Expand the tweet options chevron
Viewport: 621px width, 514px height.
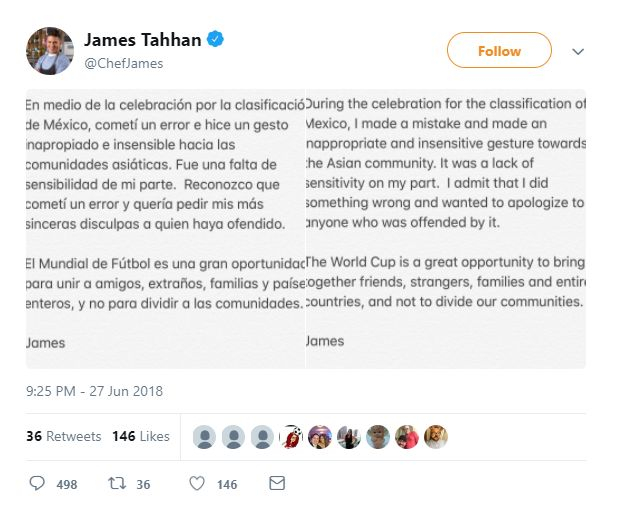tap(578, 51)
